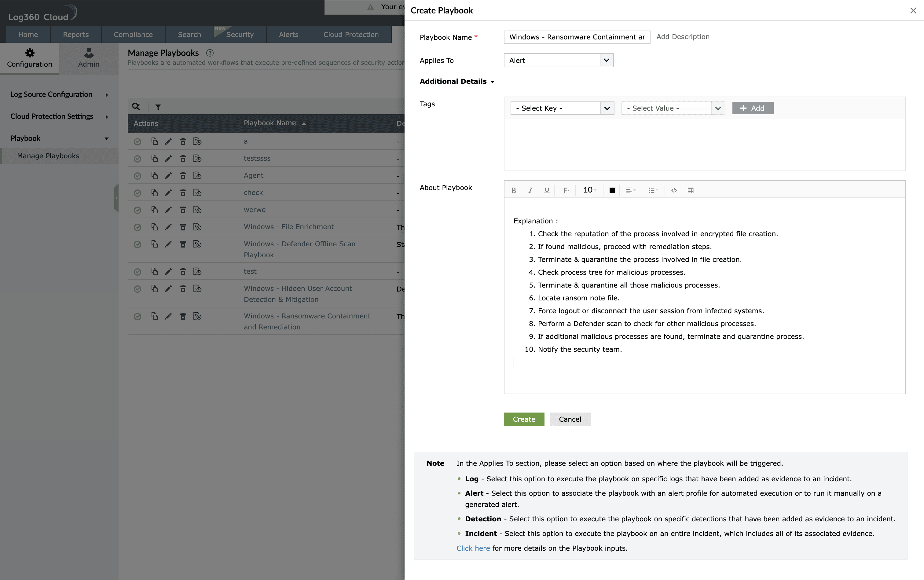Click in the About Playbook text area

tap(704, 296)
